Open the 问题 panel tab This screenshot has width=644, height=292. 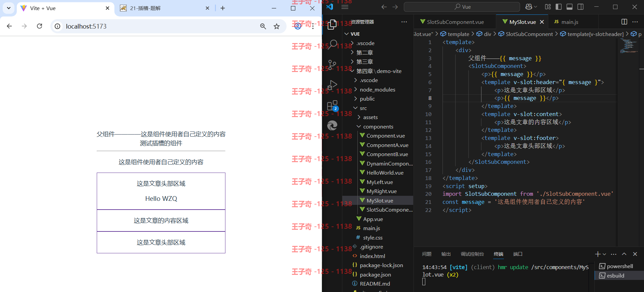pyautogui.click(x=427, y=254)
